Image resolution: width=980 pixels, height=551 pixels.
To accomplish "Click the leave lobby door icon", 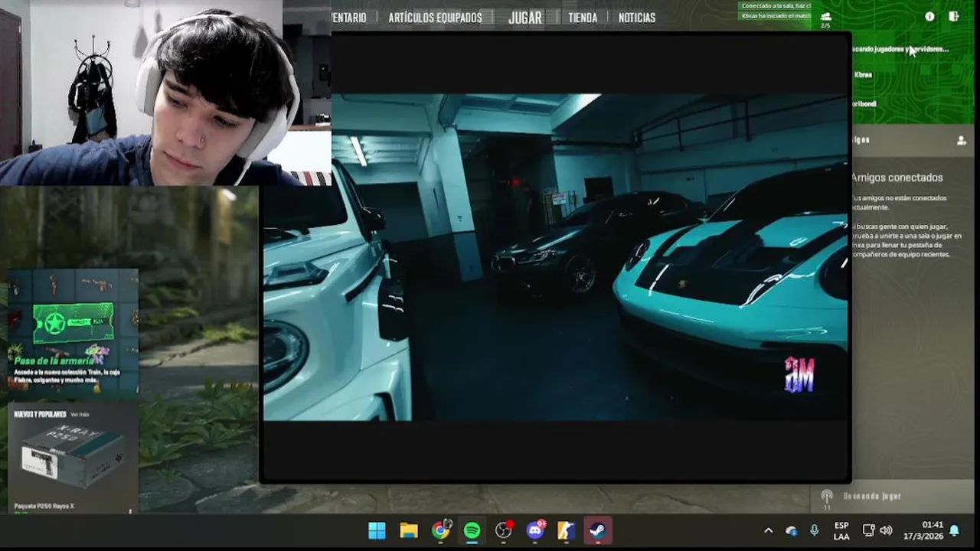I will coord(954,16).
